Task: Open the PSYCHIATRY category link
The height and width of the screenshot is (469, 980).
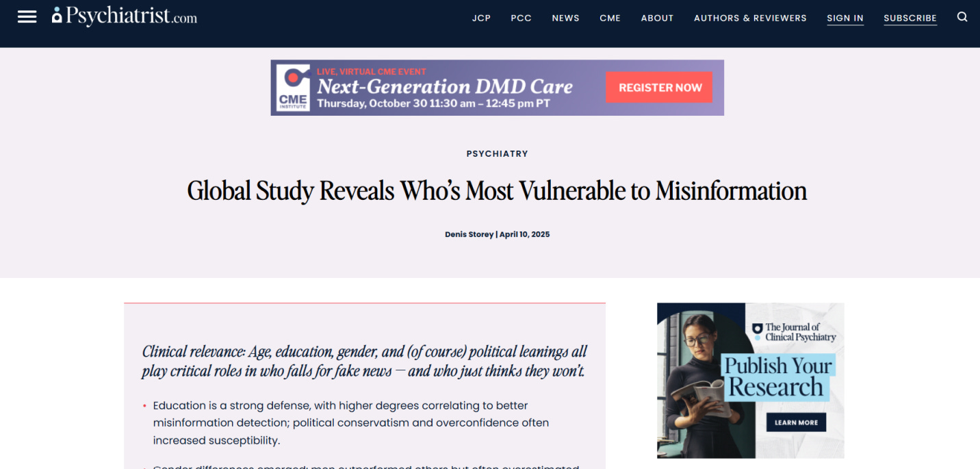Action: point(497,153)
